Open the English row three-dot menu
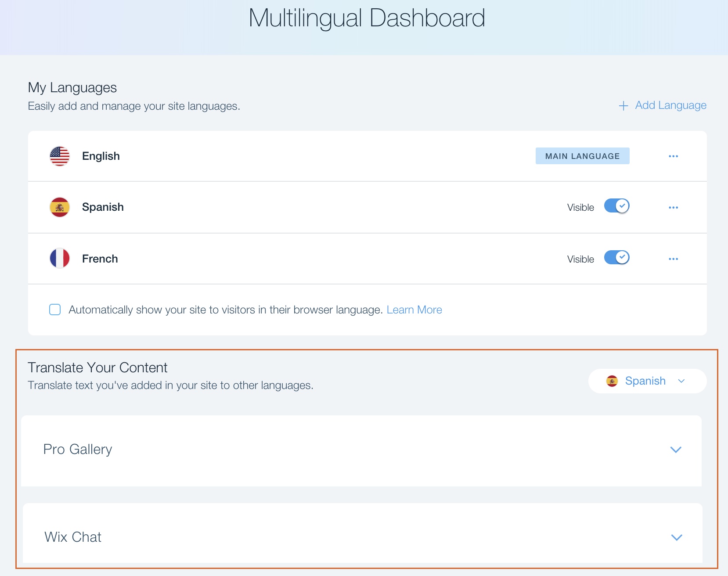The height and width of the screenshot is (576, 728). pos(673,156)
